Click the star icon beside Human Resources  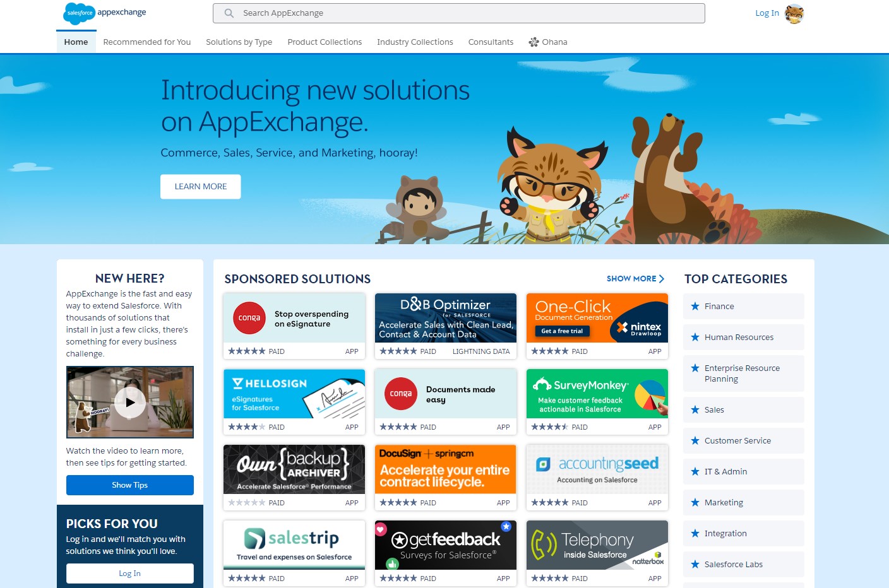click(x=695, y=337)
